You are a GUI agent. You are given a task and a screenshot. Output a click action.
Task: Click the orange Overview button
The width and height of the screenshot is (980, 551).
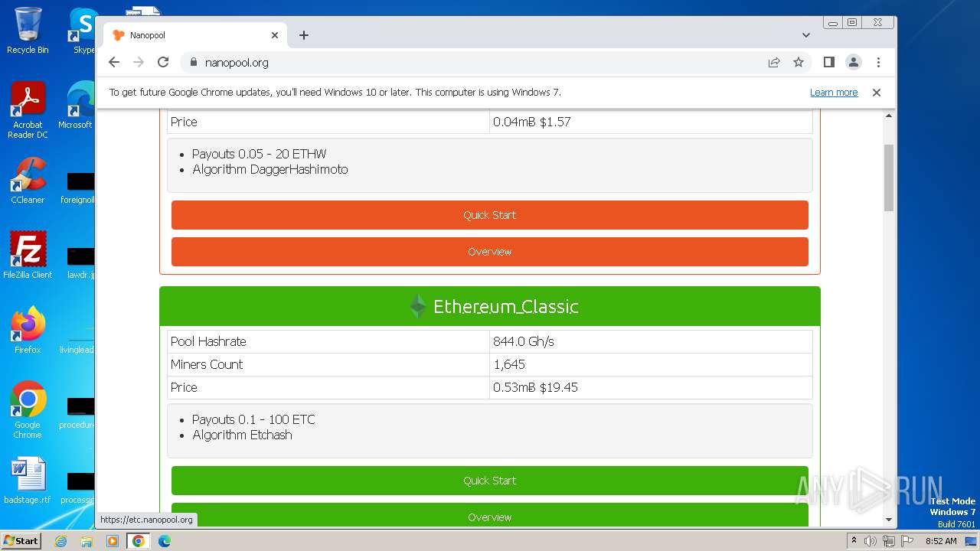tap(490, 252)
